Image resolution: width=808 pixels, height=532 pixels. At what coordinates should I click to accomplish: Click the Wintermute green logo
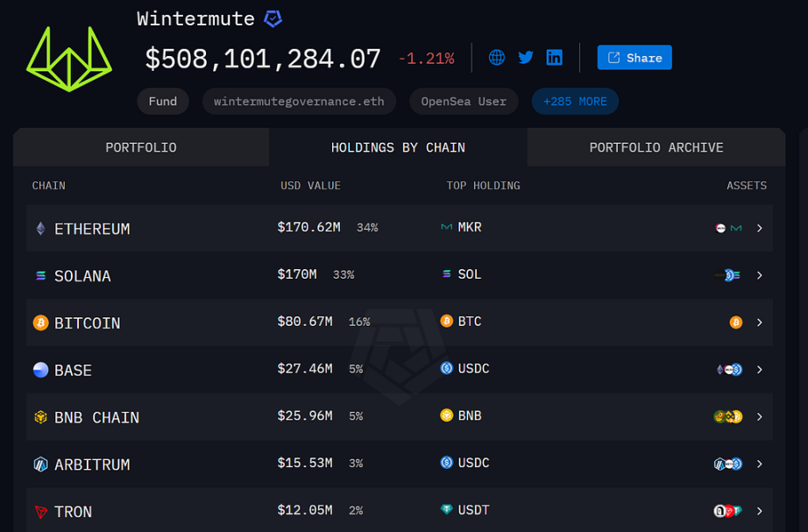point(69,60)
